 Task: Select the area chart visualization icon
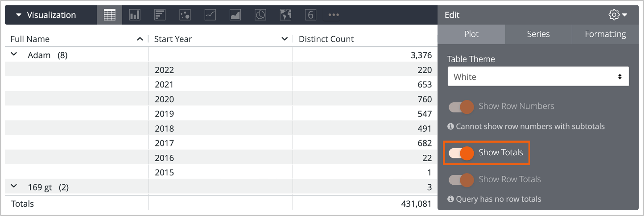pos(235,15)
